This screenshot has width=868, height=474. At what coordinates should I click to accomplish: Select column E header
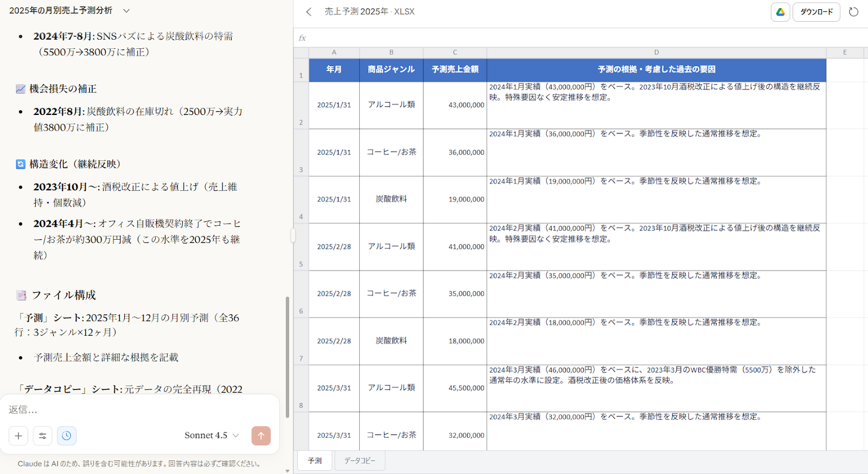pyautogui.click(x=845, y=53)
